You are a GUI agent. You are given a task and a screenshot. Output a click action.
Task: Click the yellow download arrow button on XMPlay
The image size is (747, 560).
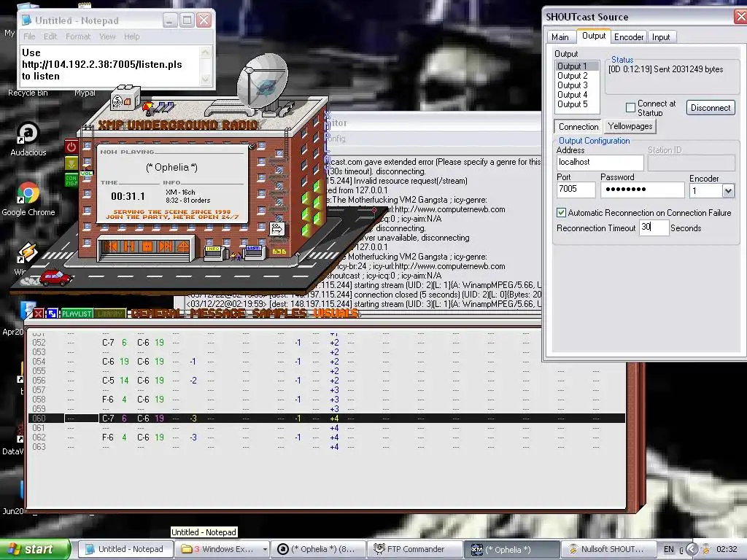click(x=71, y=164)
